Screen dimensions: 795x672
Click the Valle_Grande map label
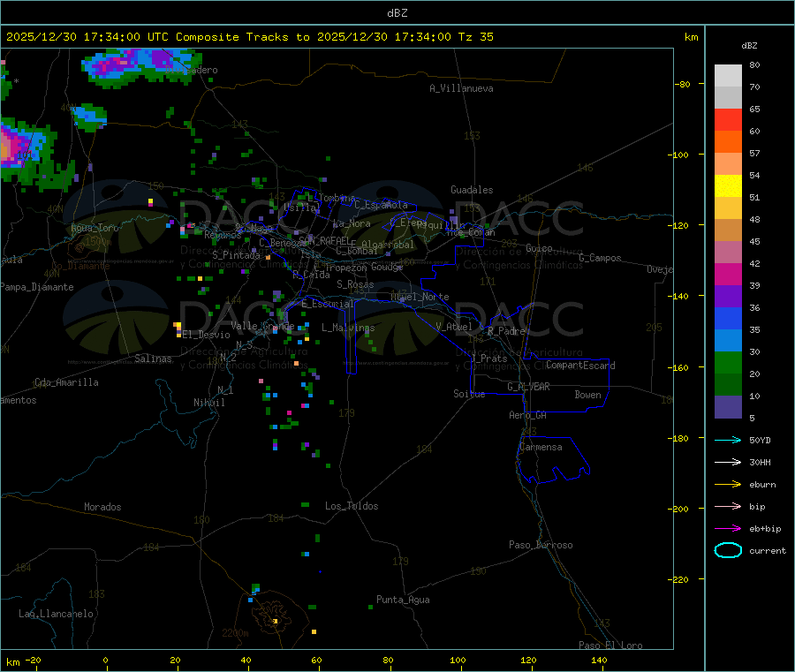pyautogui.click(x=262, y=326)
